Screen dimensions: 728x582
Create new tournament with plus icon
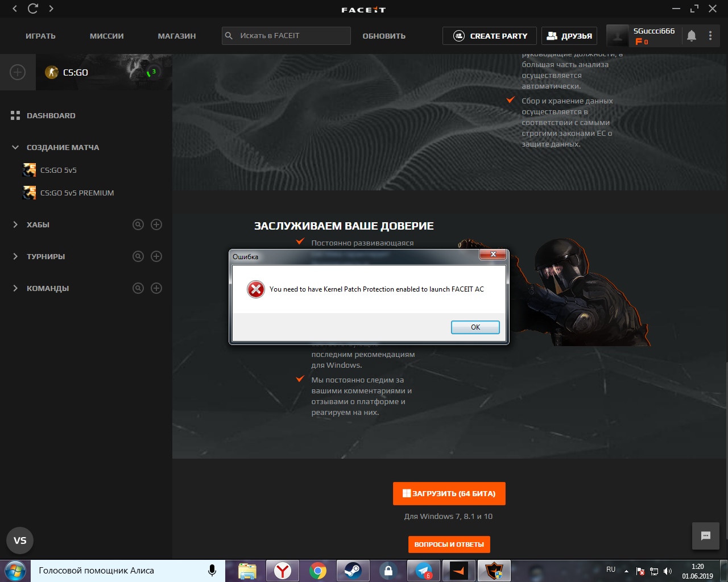point(156,256)
